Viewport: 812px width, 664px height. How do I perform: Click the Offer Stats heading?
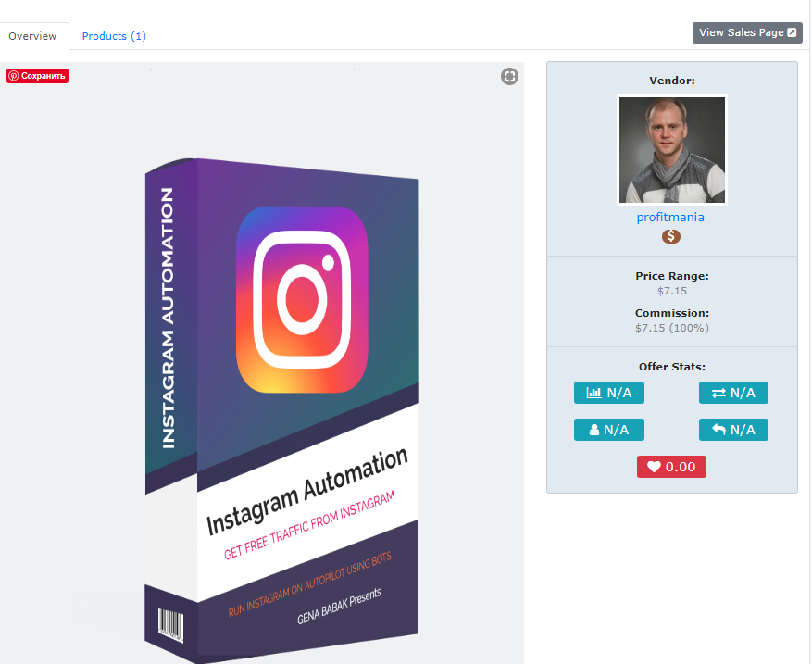[x=672, y=367]
